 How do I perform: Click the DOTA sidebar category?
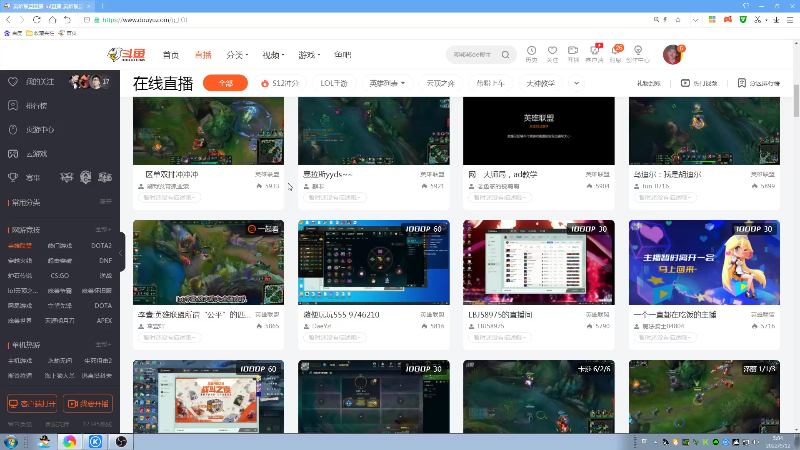(103, 306)
